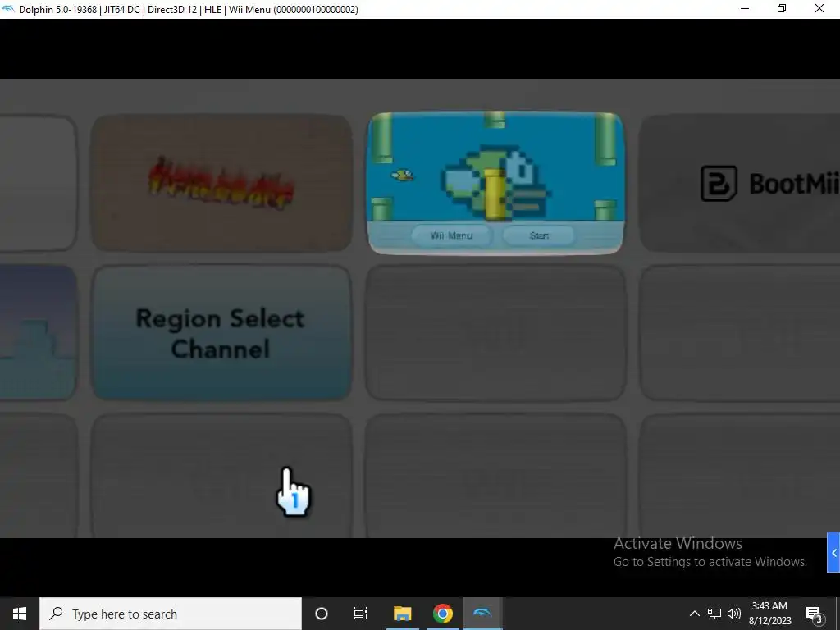Close the Dolphin window
This screenshot has height=630, width=840.
pyautogui.click(x=819, y=9)
